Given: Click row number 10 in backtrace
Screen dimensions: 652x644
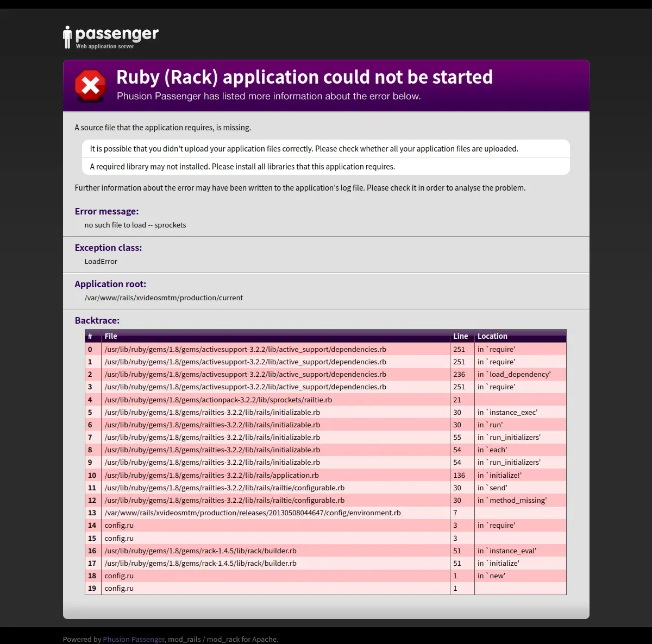Looking at the screenshot, I should pyautogui.click(x=92, y=475).
